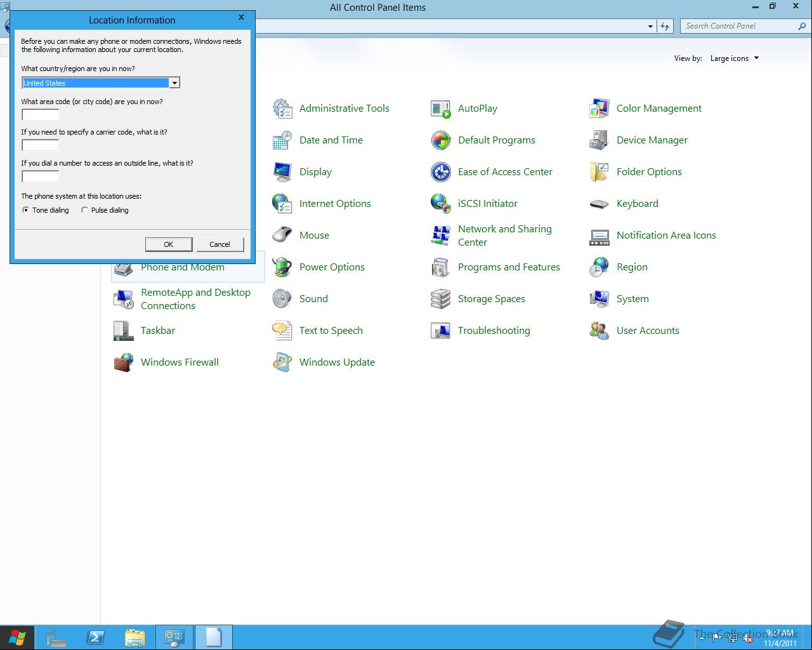The height and width of the screenshot is (650, 812).
Task: Open the Windows Update text link
Action: point(337,362)
